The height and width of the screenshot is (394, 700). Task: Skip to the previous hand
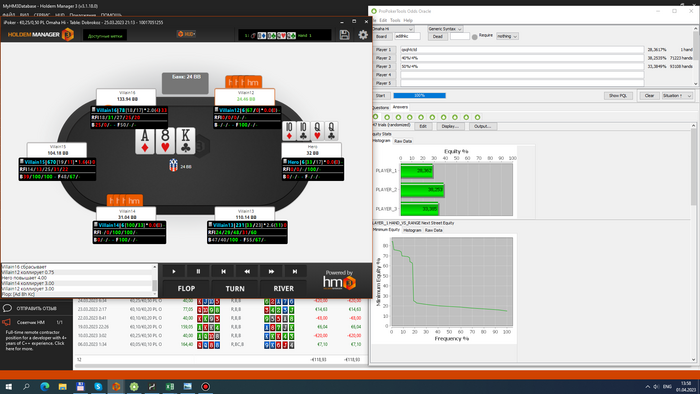tap(223, 271)
